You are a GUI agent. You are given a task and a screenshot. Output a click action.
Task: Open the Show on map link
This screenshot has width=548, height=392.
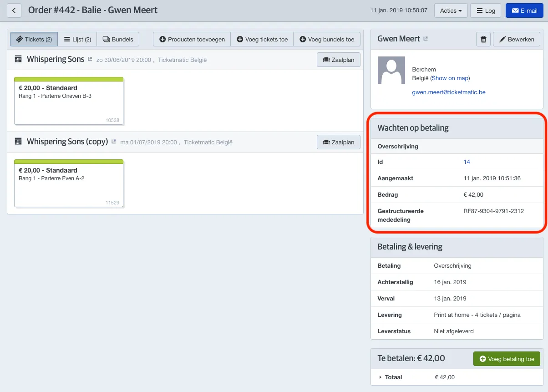[450, 78]
